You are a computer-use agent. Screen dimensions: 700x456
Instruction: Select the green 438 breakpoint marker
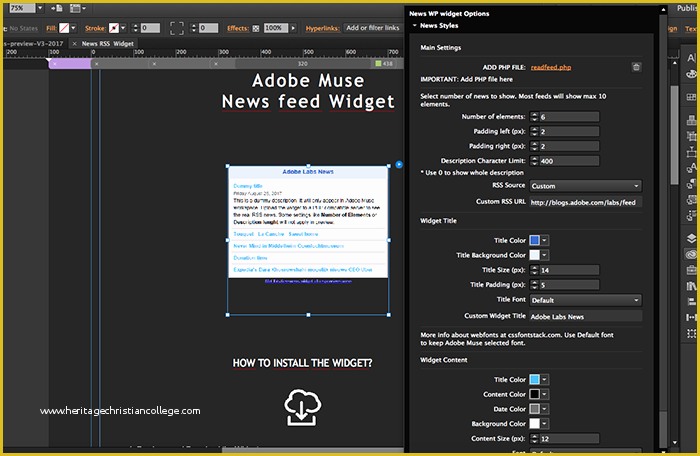[x=384, y=63]
